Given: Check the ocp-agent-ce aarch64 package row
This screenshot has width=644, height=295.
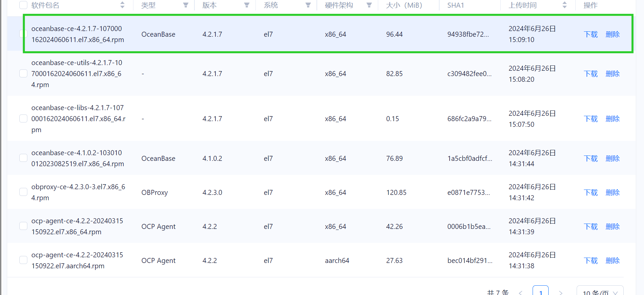Looking at the screenshot, I should click(23, 260).
